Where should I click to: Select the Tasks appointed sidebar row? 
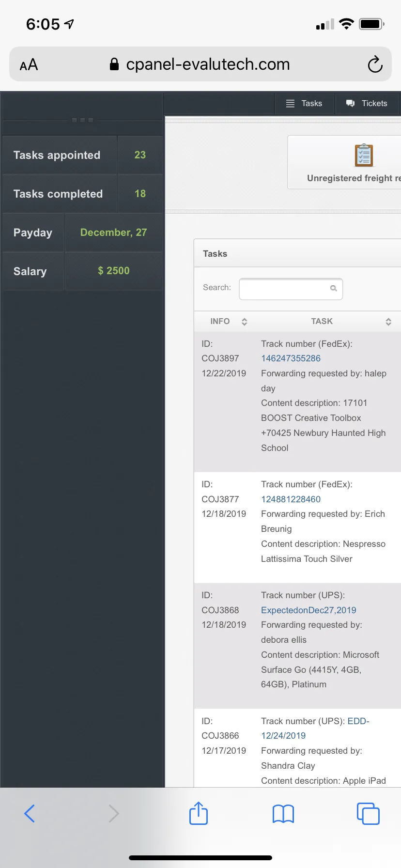point(83,155)
